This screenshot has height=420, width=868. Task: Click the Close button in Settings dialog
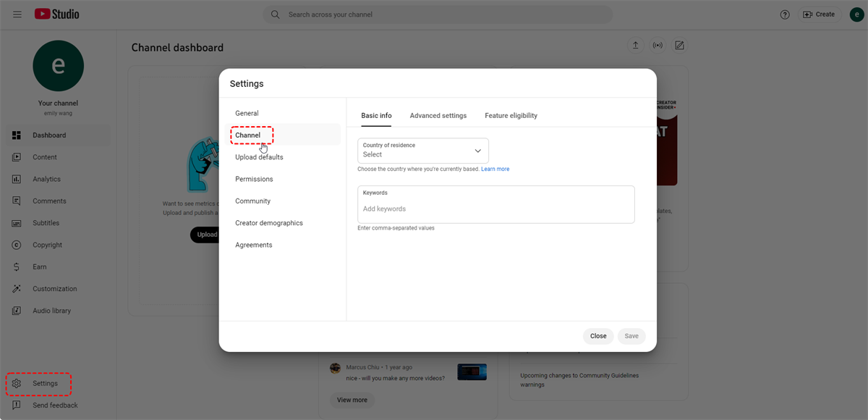pos(598,336)
